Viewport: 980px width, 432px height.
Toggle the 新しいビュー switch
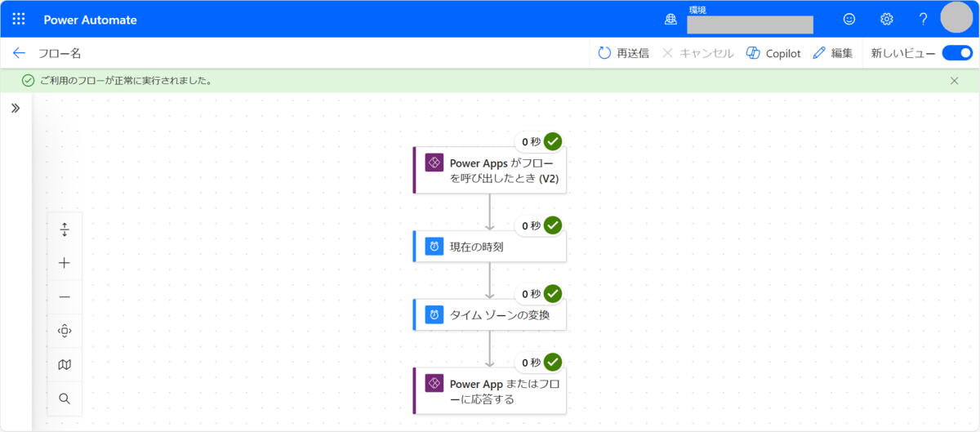(x=957, y=53)
